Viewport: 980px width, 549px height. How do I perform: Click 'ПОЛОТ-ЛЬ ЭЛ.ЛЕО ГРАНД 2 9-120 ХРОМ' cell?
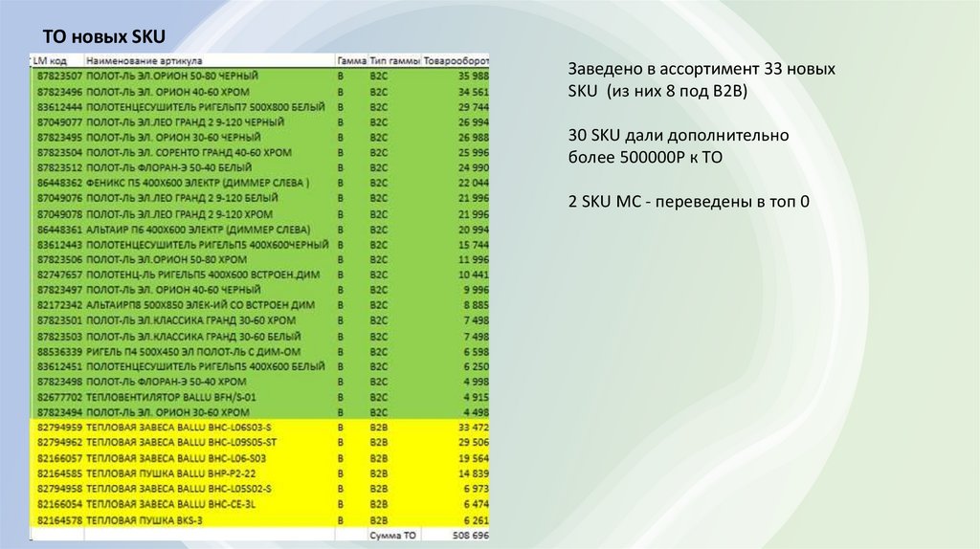179,213
